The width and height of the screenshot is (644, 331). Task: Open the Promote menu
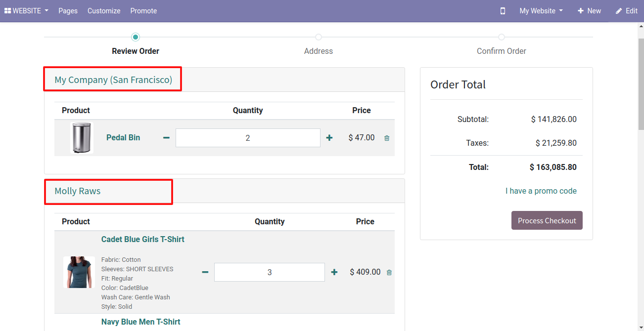(143, 11)
